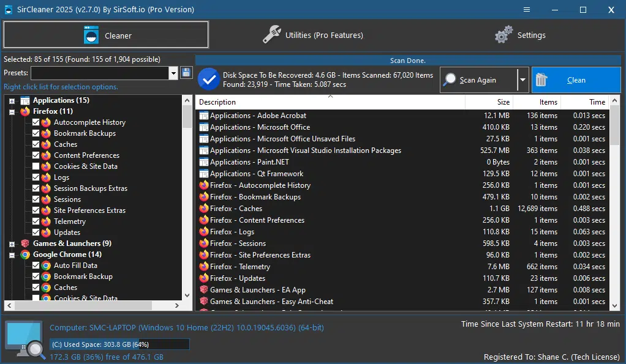Click icon of Firefox - Updates result row
Viewport: 626px width, 364px height.
(x=203, y=278)
